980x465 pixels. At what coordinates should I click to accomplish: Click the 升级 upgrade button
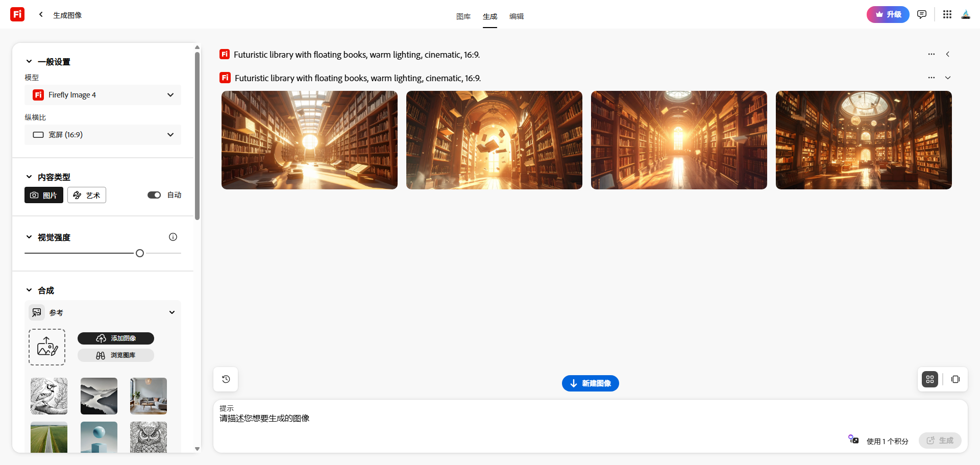(888, 14)
